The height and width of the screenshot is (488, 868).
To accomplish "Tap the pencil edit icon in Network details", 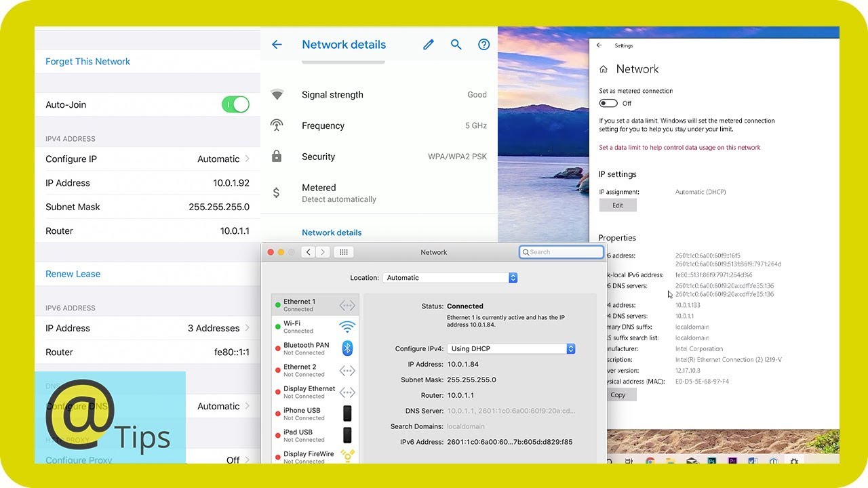I will click(429, 45).
